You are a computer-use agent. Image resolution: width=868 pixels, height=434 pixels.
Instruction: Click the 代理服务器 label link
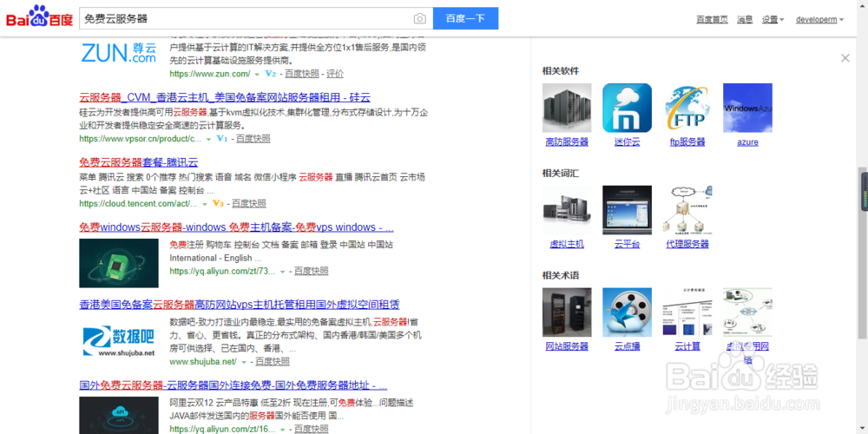(687, 244)
